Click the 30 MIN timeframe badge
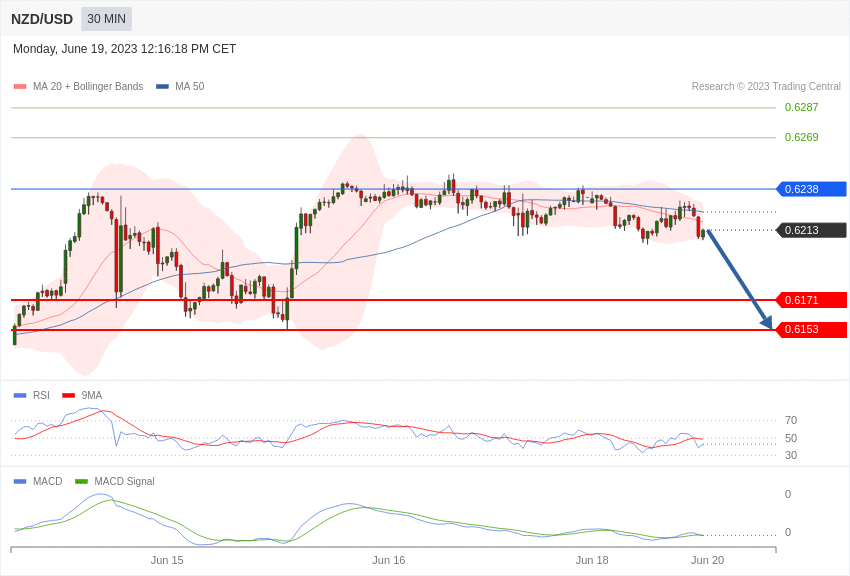Image resolution: width=850 pixels, height=576 pixels. 106,19
